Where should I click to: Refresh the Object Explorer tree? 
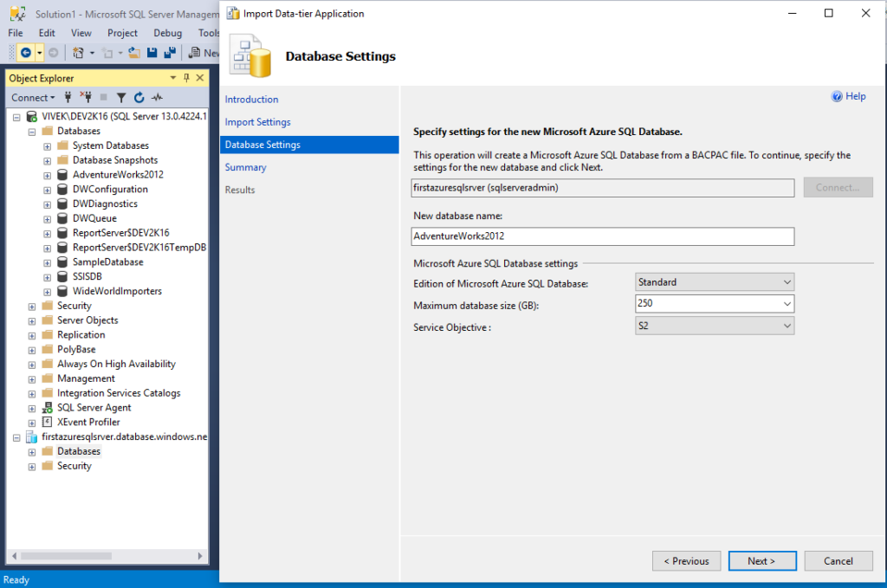click(139, 97)
